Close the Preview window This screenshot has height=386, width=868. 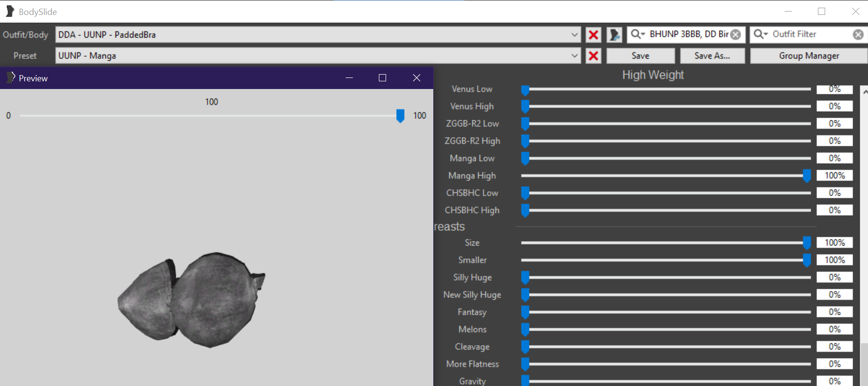[416, 78]
